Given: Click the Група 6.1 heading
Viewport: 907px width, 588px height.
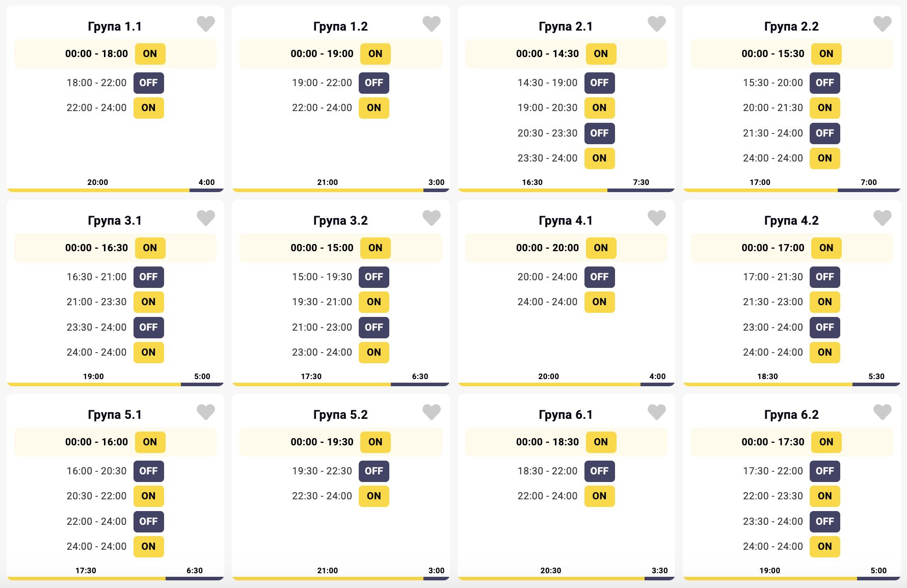Looking at the screenshot, I should coord(566,415).
